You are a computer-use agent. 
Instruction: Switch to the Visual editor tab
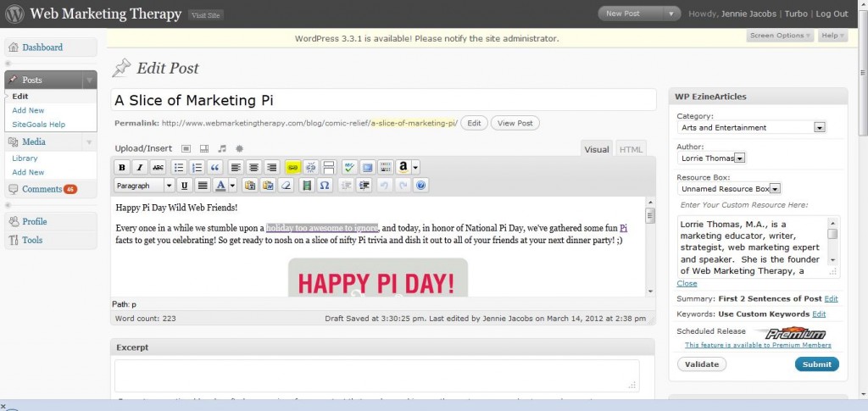(597, 149)
